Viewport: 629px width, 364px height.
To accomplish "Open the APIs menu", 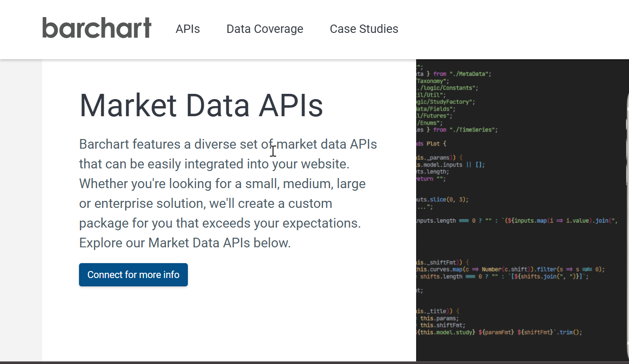I will click(x=188, y=29).
